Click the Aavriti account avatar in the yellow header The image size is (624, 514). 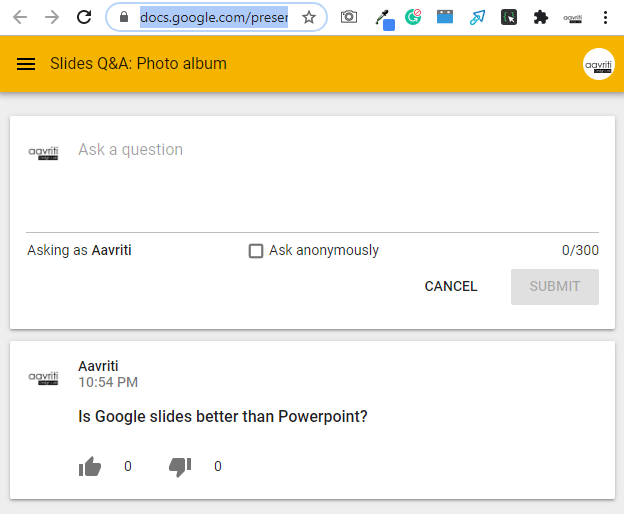[598, 64]
